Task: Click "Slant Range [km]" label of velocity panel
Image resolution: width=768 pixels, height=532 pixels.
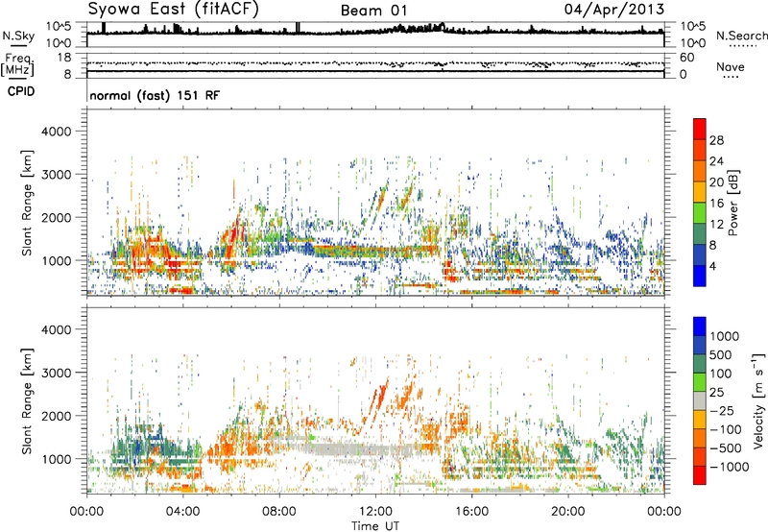Action: (27, 401)
